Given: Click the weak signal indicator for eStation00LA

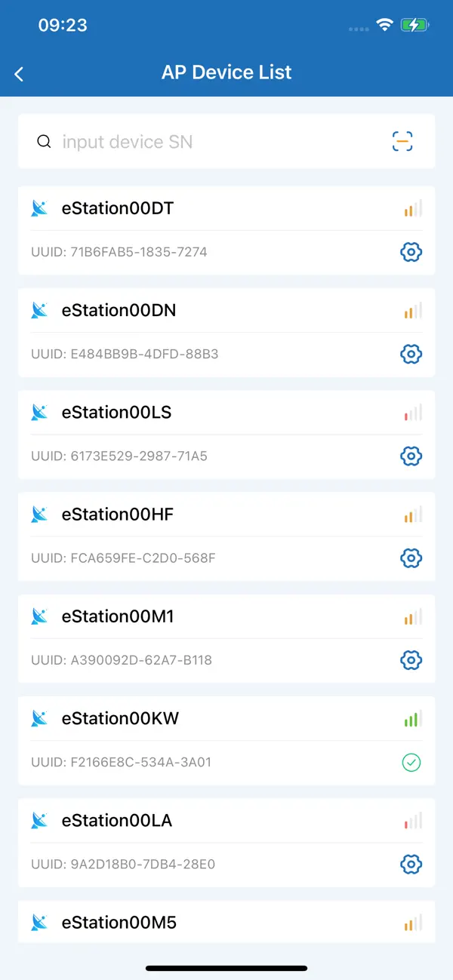Looking at the screenshot, I should coord(411,821).
